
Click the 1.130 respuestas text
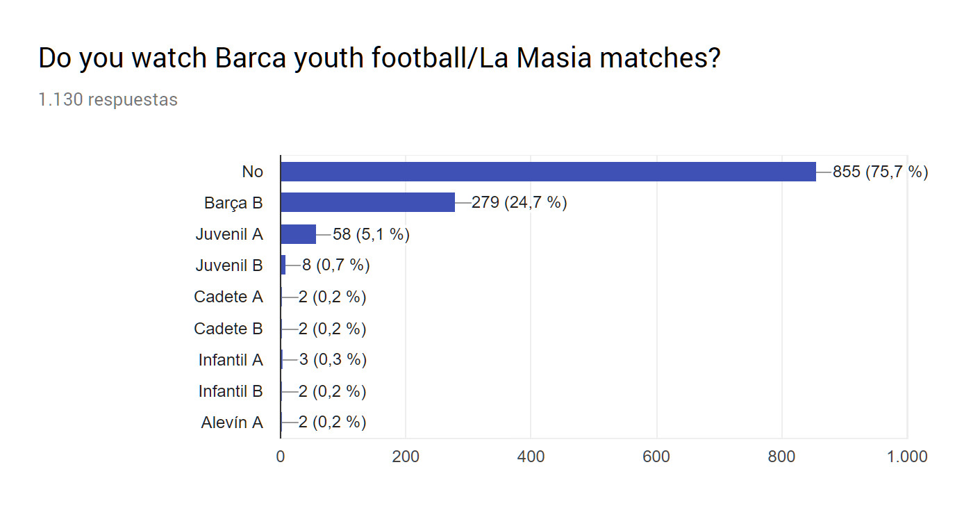[108, 99]
